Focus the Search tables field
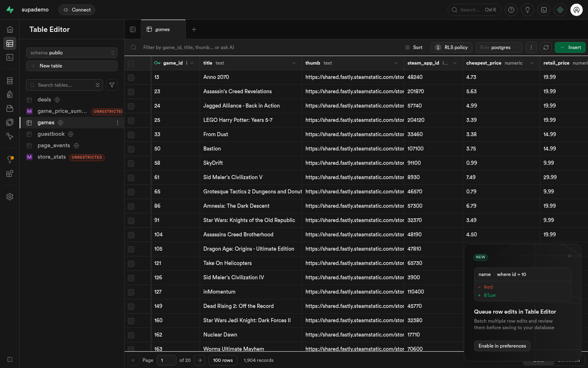The height and width of the screenshot is (368, 588). point(64,85)
